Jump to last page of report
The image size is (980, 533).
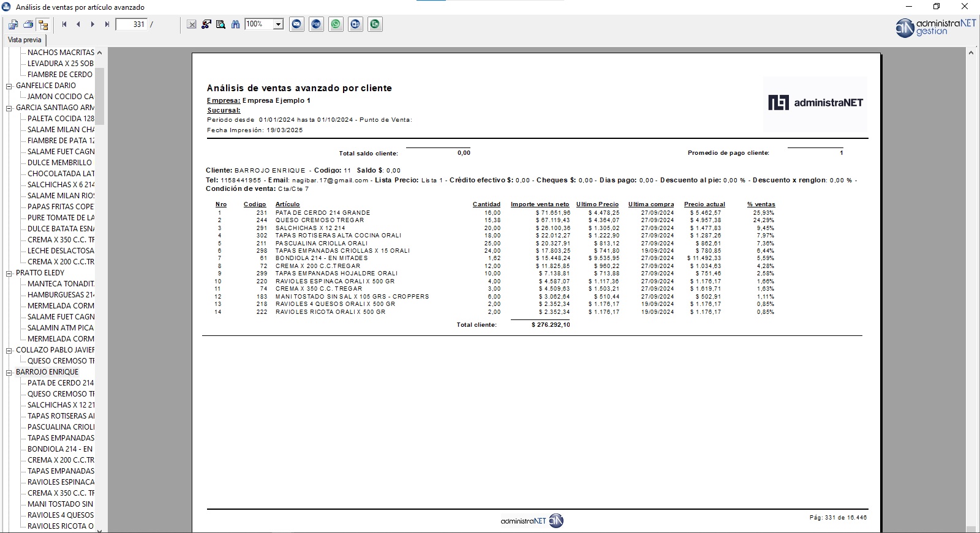tap(107, 24)
